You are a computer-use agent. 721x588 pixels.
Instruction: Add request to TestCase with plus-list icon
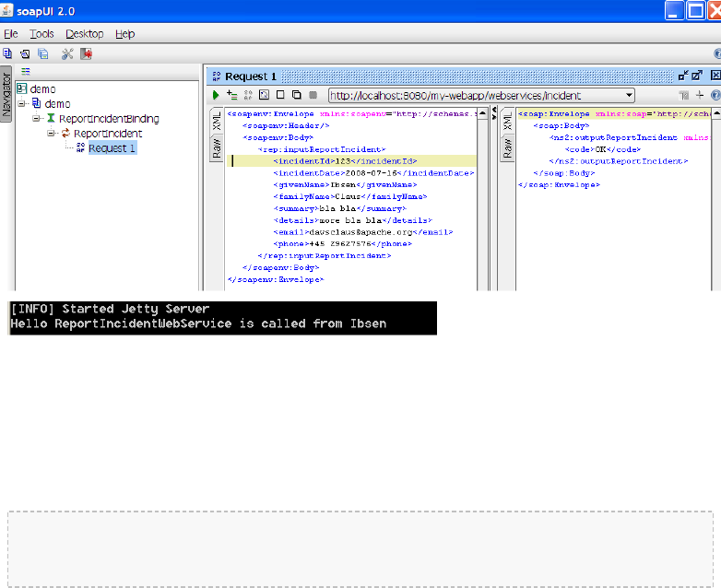(232, 95)
